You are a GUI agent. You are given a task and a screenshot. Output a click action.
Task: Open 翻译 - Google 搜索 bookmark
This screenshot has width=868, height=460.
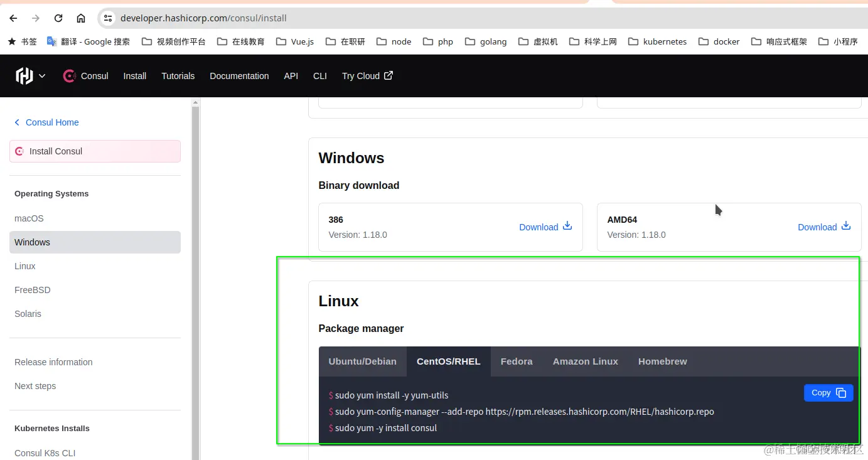88,41
